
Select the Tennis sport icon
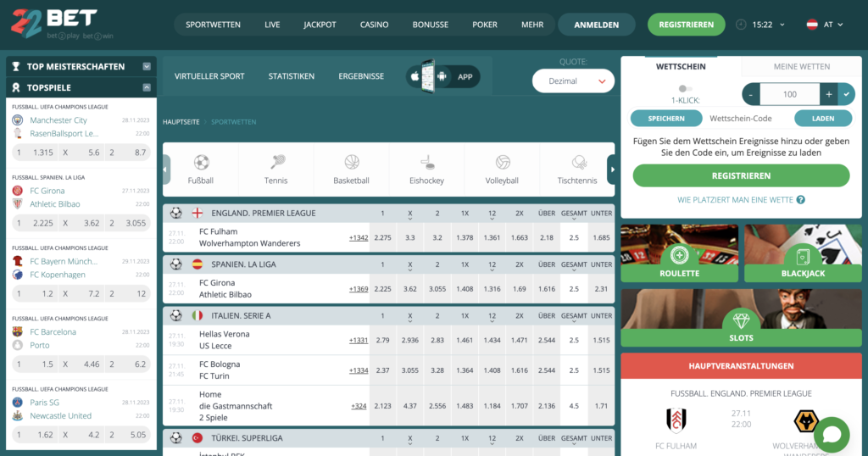click(x=277, y=162)
